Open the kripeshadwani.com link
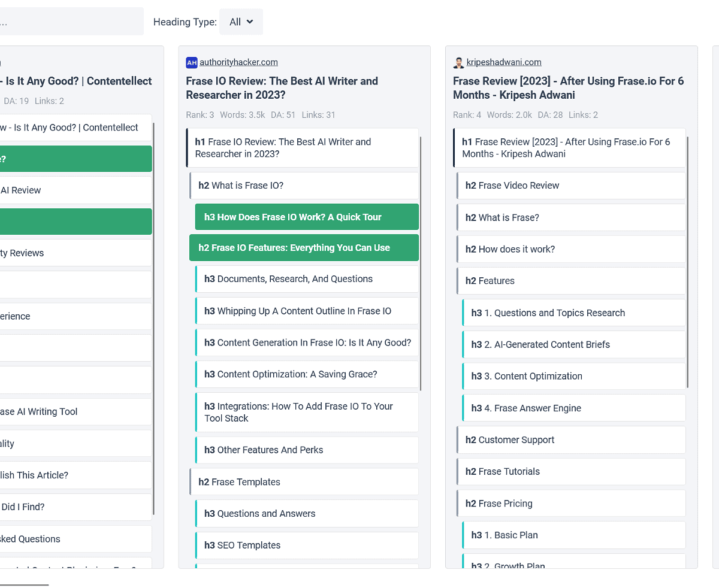This screenshot has width=719, height=588. [x=504, y=62]
